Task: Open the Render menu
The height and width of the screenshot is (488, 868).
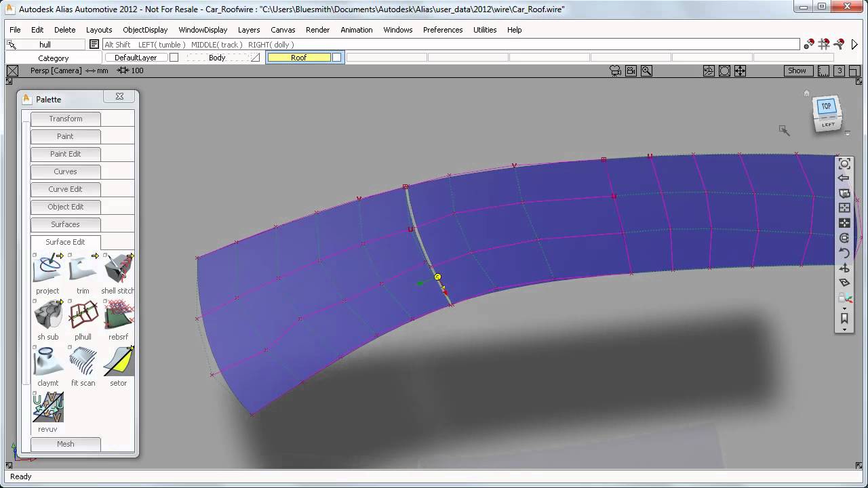Action: [x=317, y=30]
